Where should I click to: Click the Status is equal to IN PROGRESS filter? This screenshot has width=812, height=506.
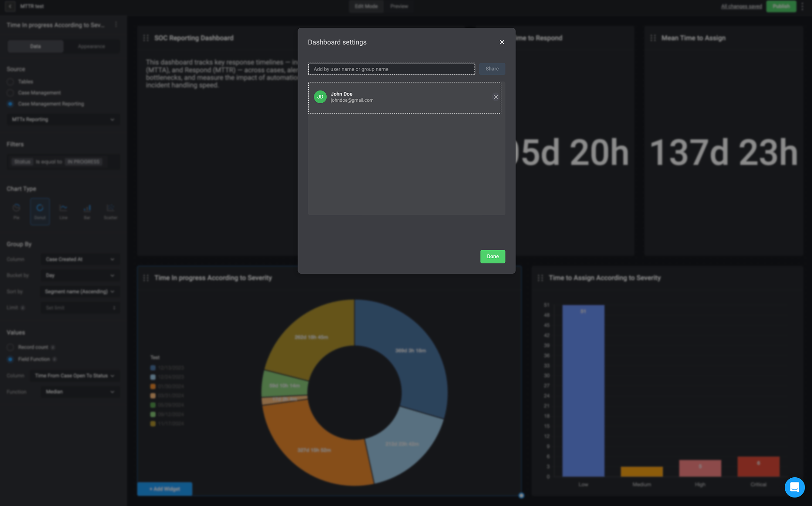pos(63,162)
